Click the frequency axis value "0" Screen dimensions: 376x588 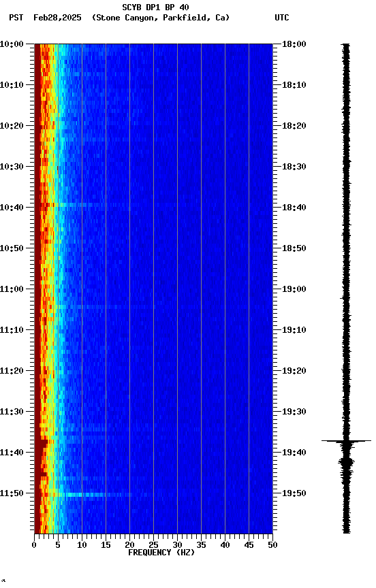[34, 545]
